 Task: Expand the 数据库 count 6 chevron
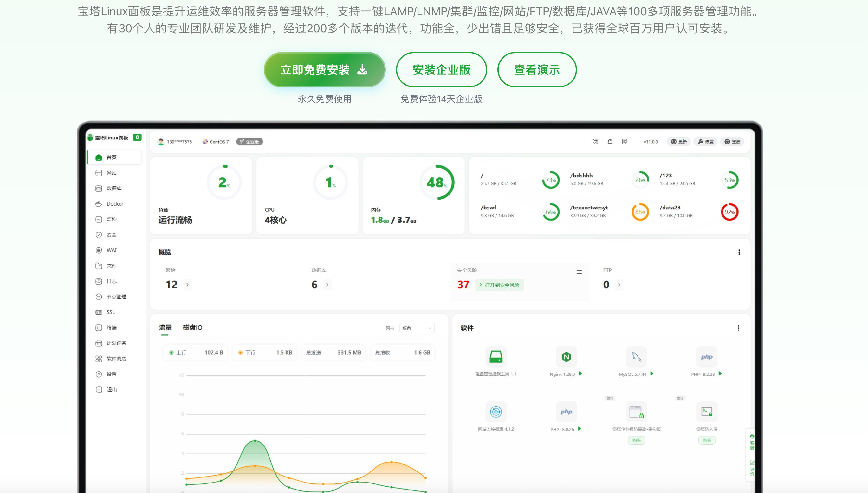(327, 285)
